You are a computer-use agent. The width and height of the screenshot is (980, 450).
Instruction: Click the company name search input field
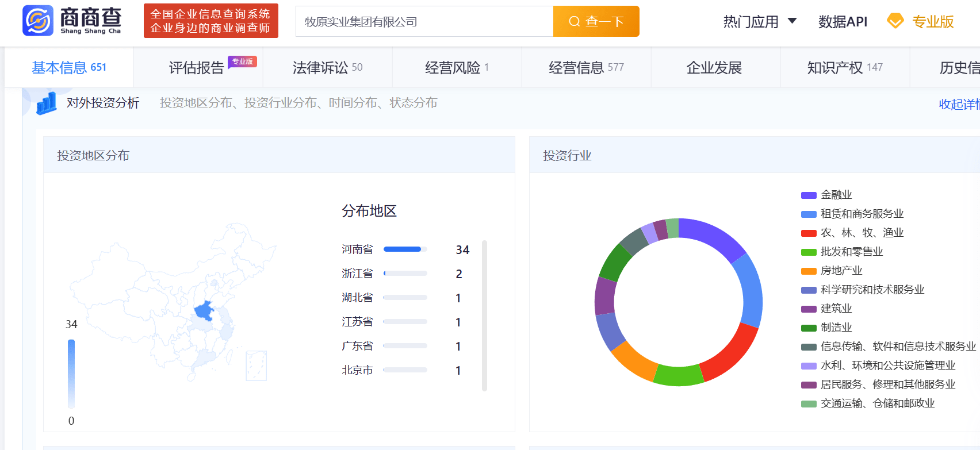pos(424,22)
